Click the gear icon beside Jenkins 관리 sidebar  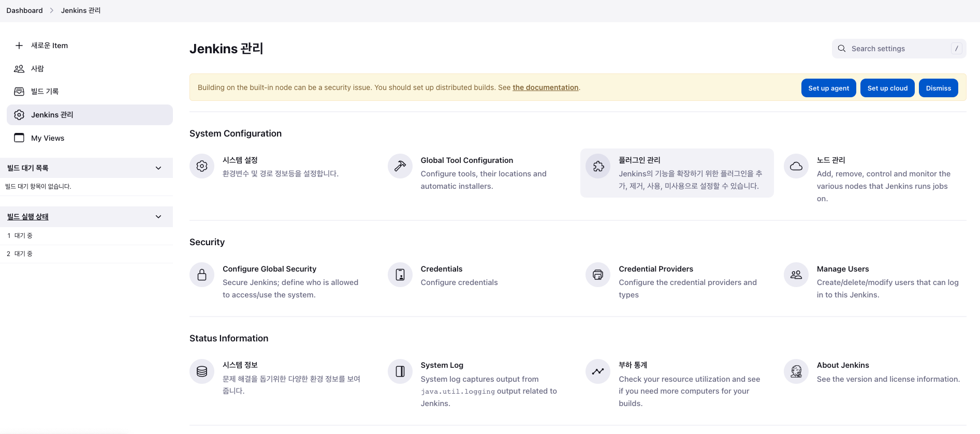point(19,115)
